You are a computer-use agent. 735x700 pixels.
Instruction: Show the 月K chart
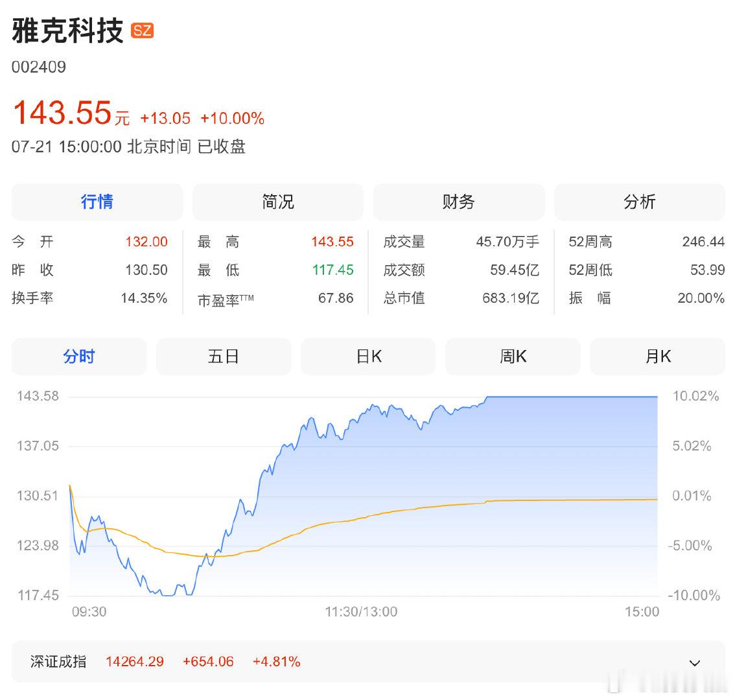click(658, 356)
